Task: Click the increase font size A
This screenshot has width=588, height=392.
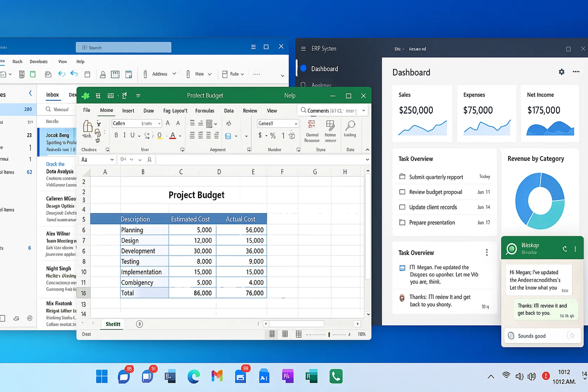Action: pyautogui.click(x=168, y=123)
